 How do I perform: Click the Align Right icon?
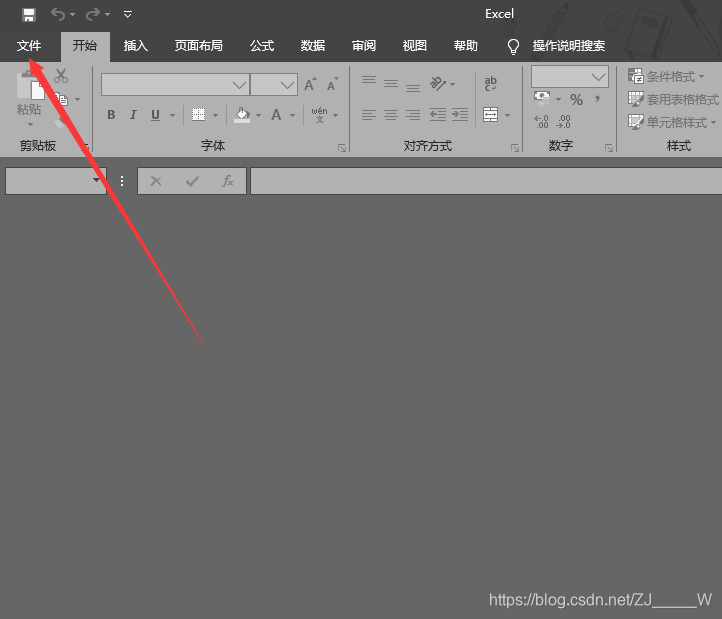point(413,114)
